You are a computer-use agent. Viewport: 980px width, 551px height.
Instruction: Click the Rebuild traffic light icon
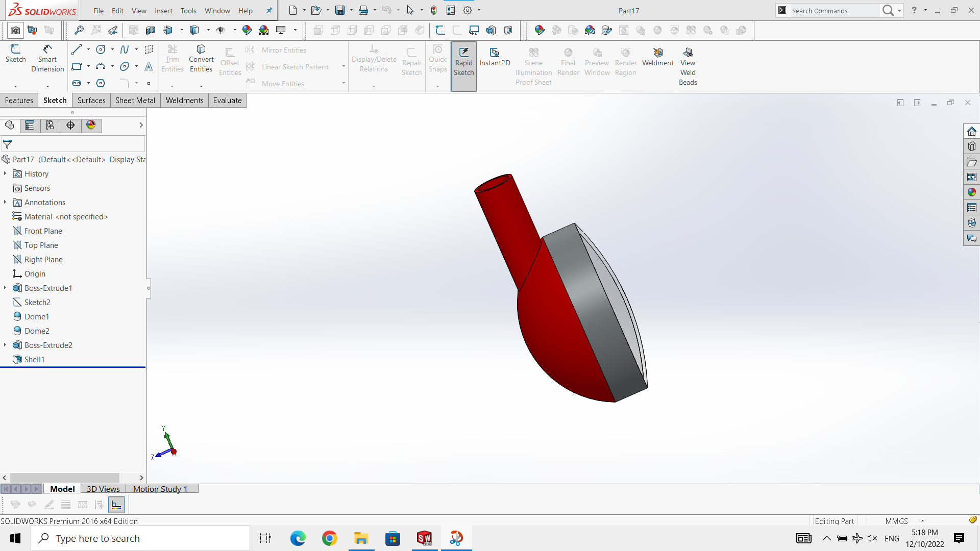click(434, 10)
